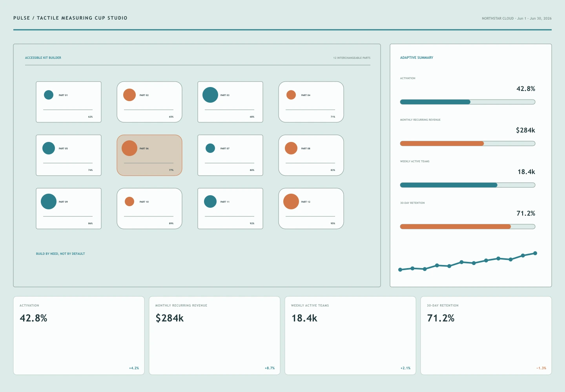This screenshot has width=565, height=392.
Task: Click the 18.4k value in Adaptive Summary panel
Action: tap(526, 172)
